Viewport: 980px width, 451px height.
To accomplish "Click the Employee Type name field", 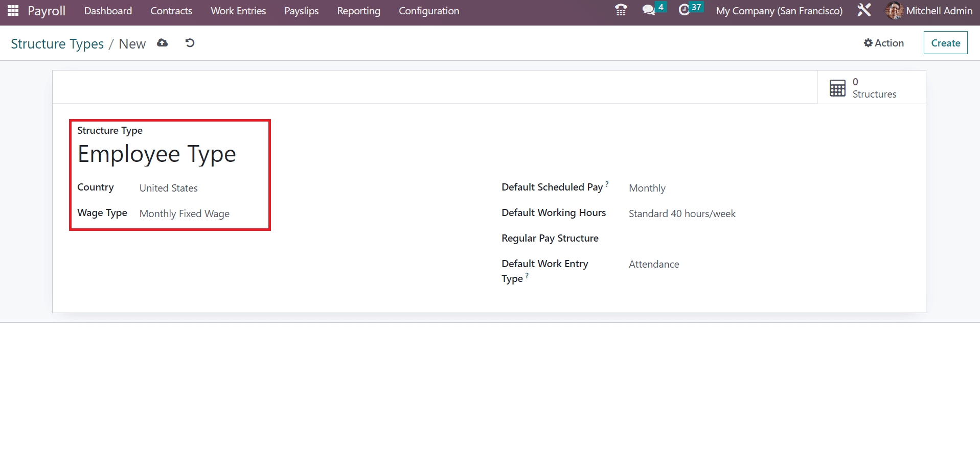I will click(157, 154).
